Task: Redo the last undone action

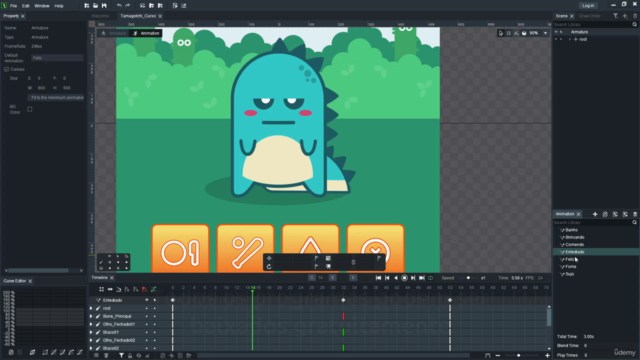Action: tap(128, 6)
